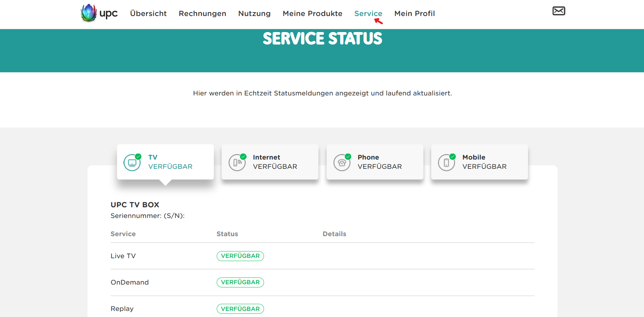Open Meine Produkte section
The height and width of the screenshot is (317, 644).
(x=312, y=14)
